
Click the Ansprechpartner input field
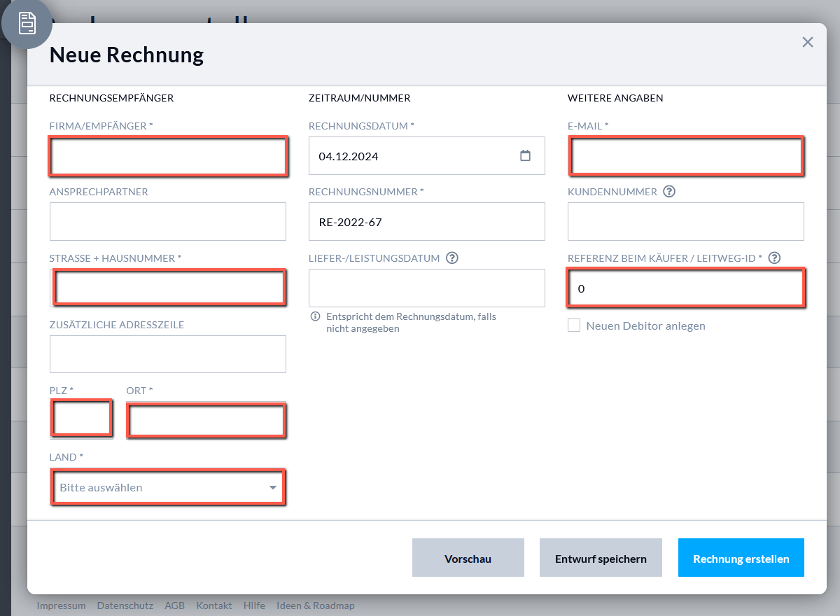[168, 222]
